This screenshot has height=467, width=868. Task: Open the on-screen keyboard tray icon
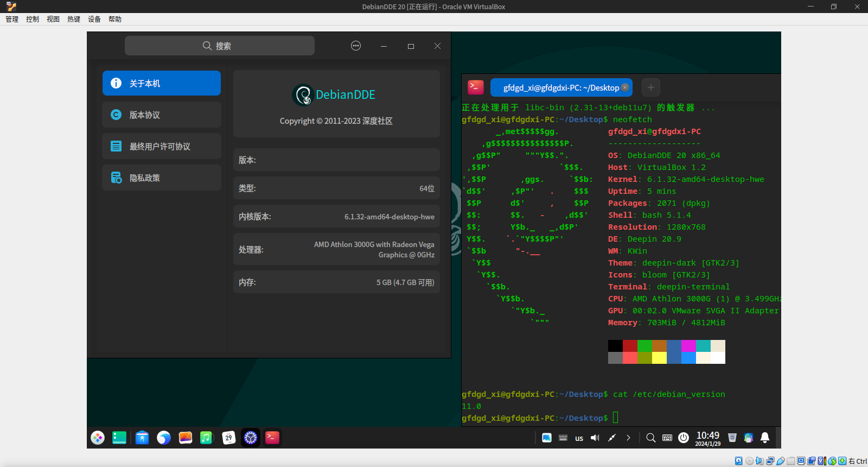563,438
